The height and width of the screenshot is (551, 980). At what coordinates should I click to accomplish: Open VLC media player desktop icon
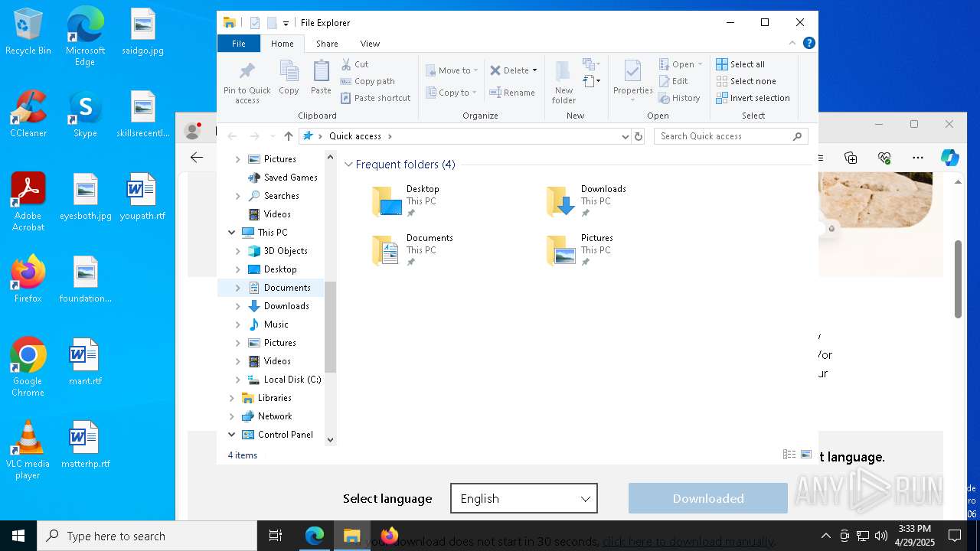coord(28,451)
